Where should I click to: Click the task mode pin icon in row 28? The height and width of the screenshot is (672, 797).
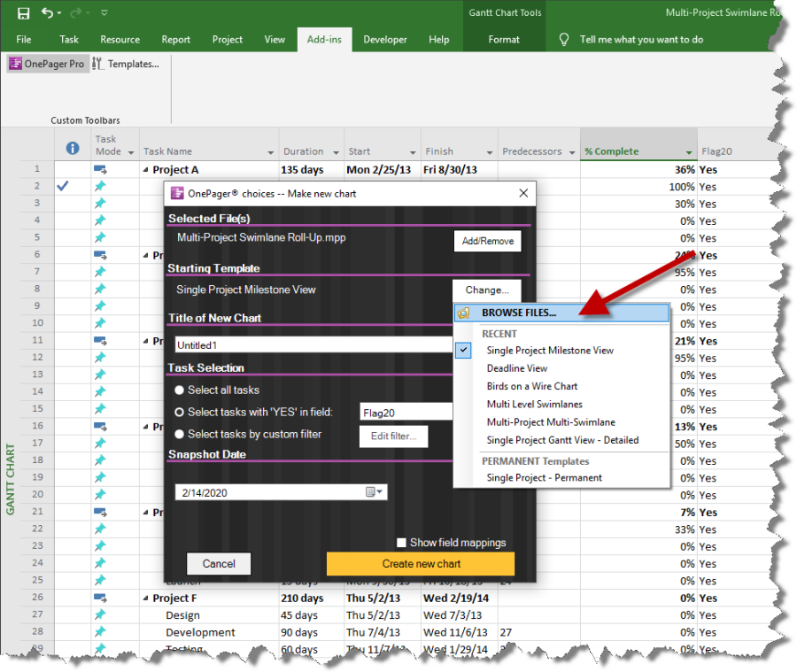tap(100, 632)
